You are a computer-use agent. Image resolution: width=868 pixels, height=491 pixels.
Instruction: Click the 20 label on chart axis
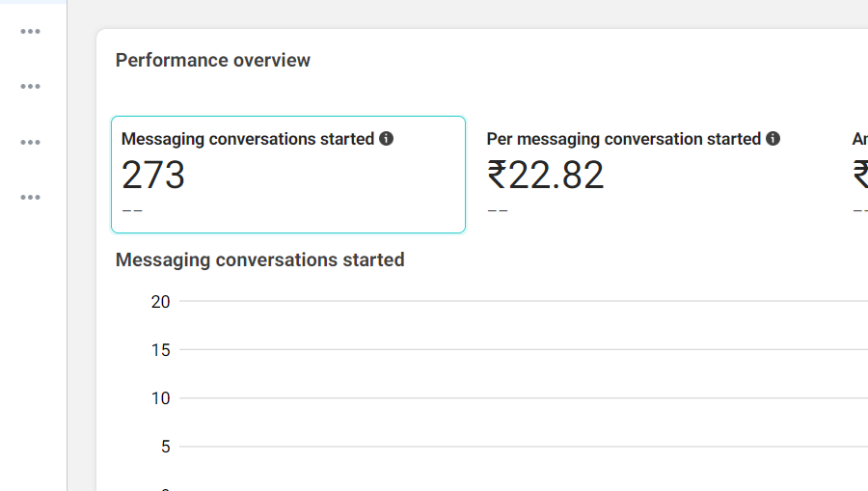point(160,302)
